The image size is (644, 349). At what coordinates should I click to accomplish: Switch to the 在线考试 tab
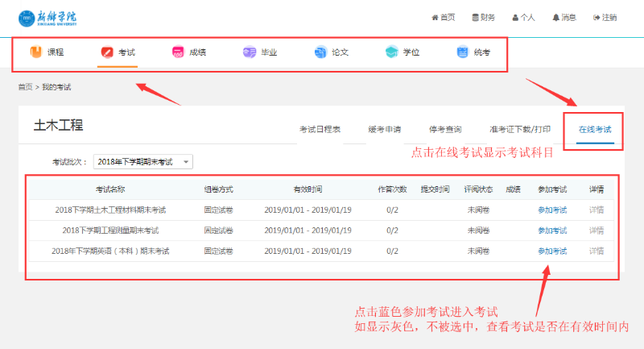(x=595, y=129)
